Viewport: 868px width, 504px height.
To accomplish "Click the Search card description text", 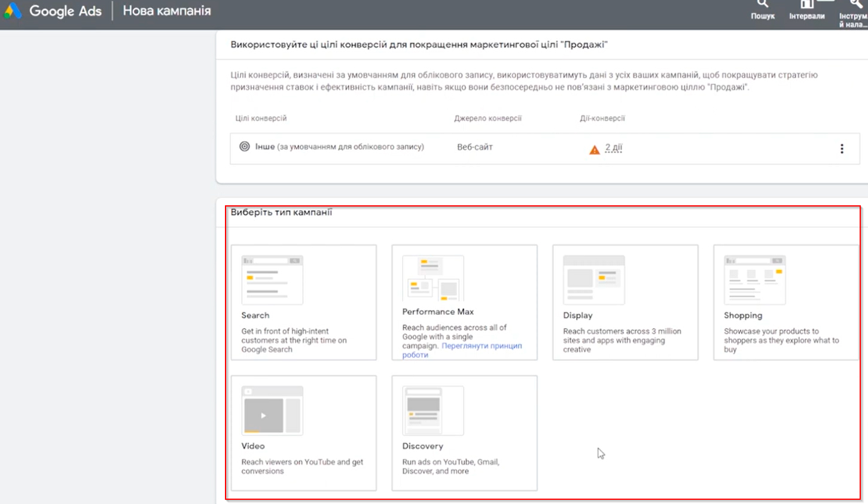I will (x=294, y=341).
